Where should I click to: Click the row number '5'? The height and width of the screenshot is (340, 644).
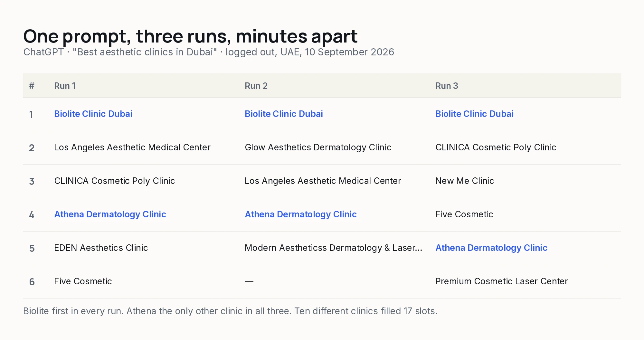tap(32, 248)
